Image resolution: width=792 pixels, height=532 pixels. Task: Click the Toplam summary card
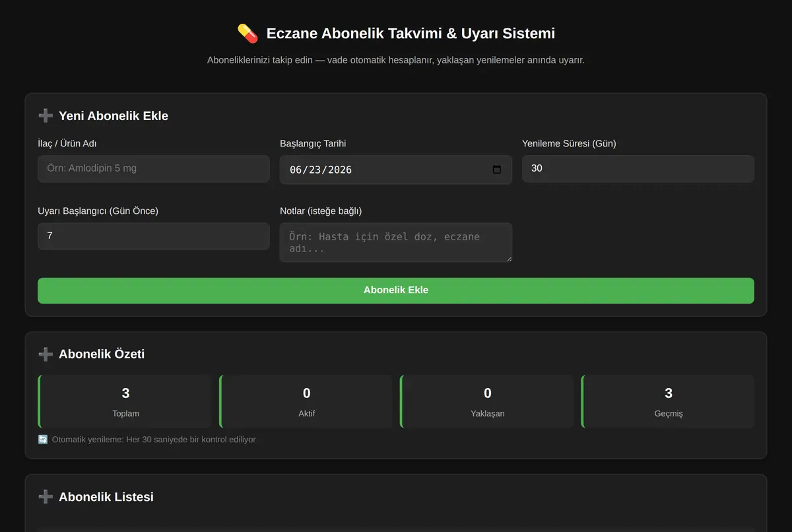(x=125, y=401)
